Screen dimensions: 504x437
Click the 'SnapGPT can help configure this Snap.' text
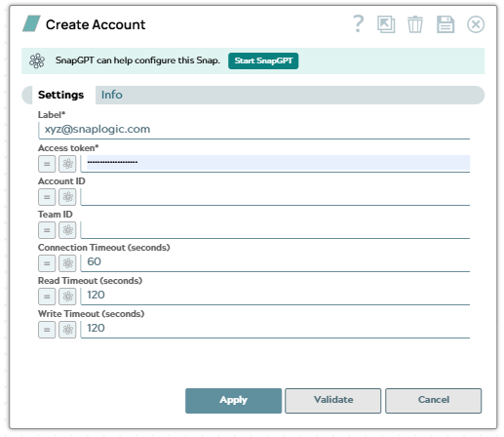point(137,60)
